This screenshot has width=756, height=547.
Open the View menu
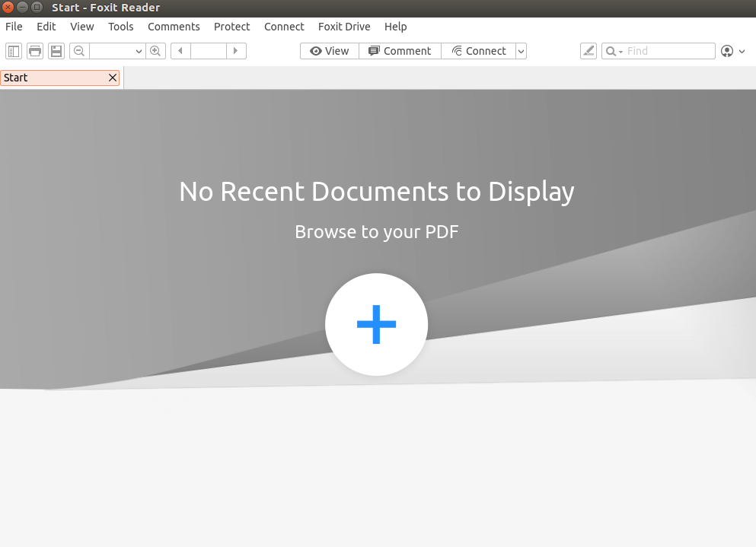pos(82,27)
